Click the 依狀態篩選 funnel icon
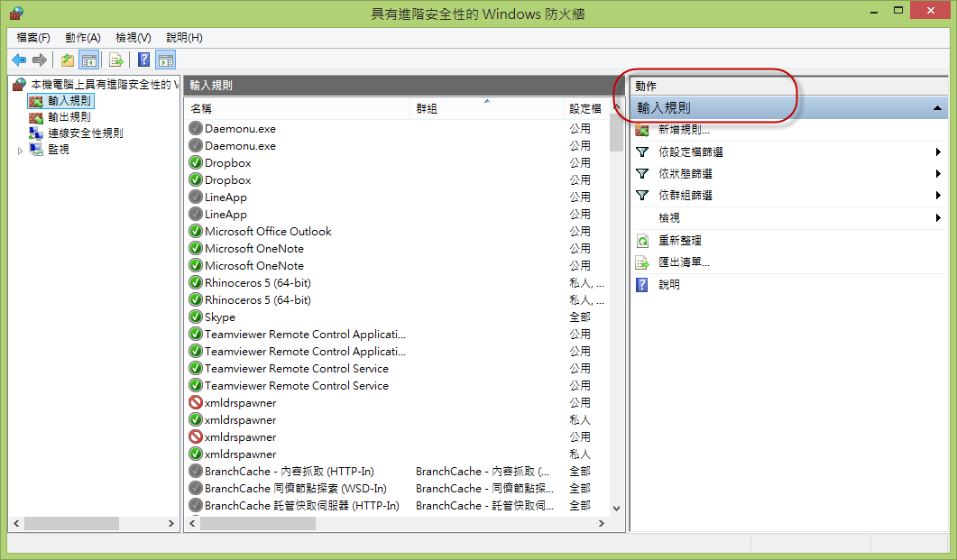 [x=642, y=174]
